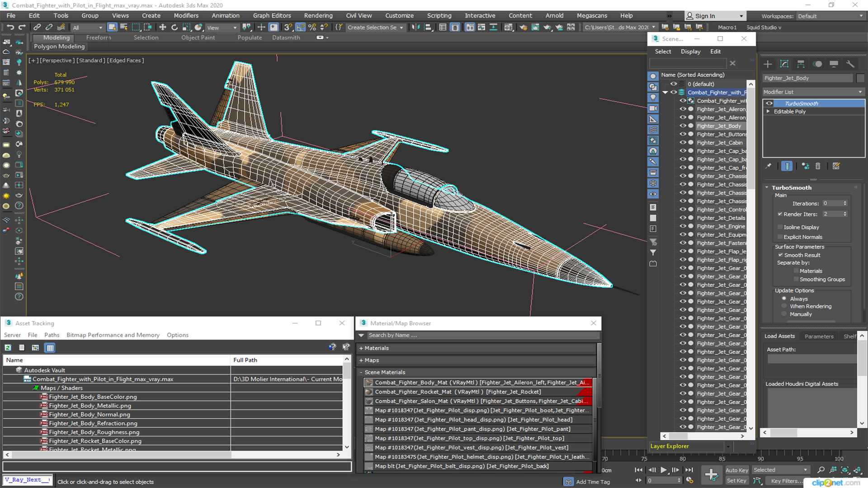Enable Explicit Normals checkbox
The image size is (868, 488).
point(780,237)
